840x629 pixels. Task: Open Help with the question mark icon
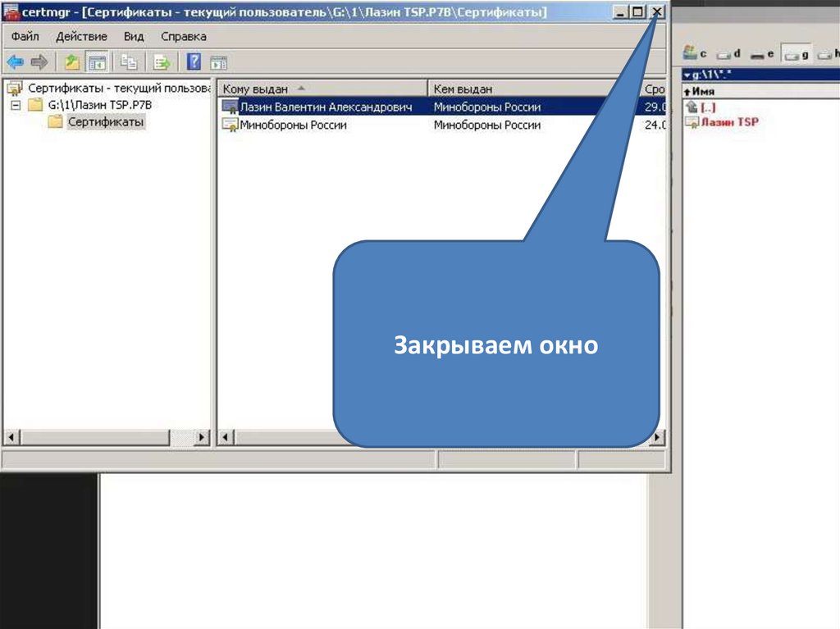click(x=194, y=62)
